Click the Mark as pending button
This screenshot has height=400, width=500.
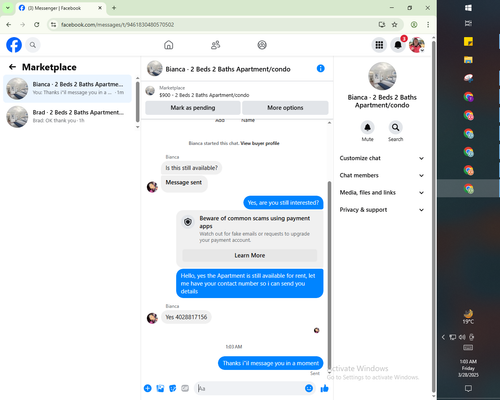(193, 108)
